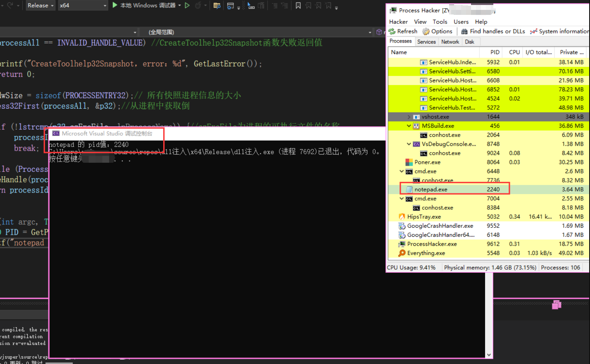This screenshot has height=364, width=590.
Task: Collapse the VsDebugConsole.exe tree node
Action: pyautogui.click(x=409, y=144)
